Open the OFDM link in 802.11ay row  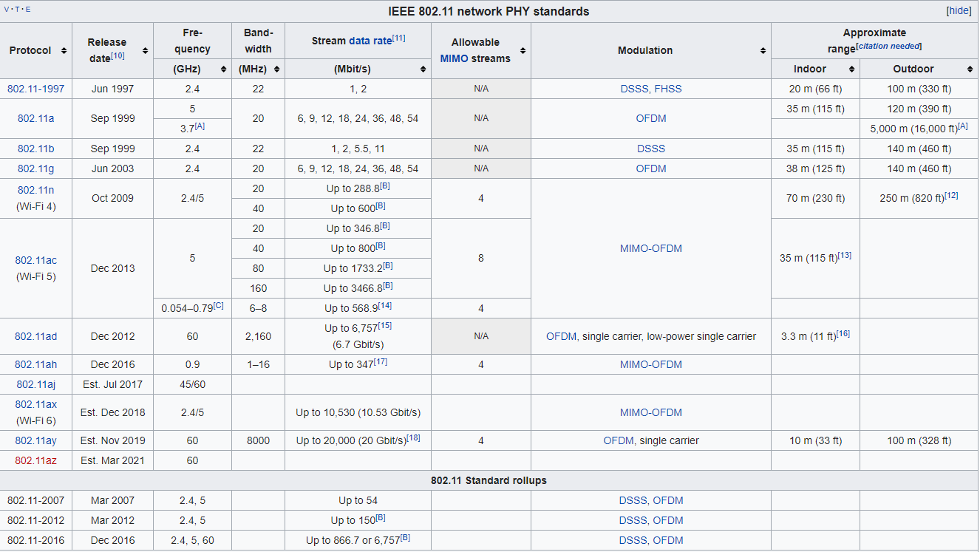[618, 440]
